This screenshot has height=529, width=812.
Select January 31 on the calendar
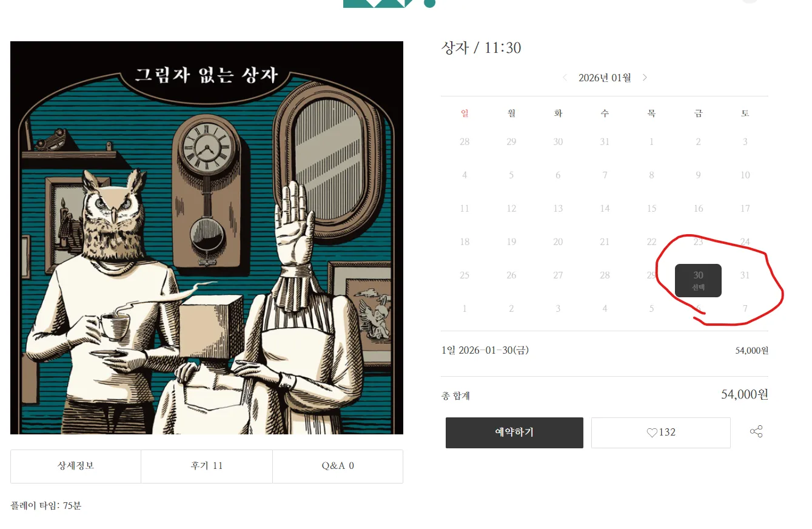pyautogui.click(x=745, y=275)
